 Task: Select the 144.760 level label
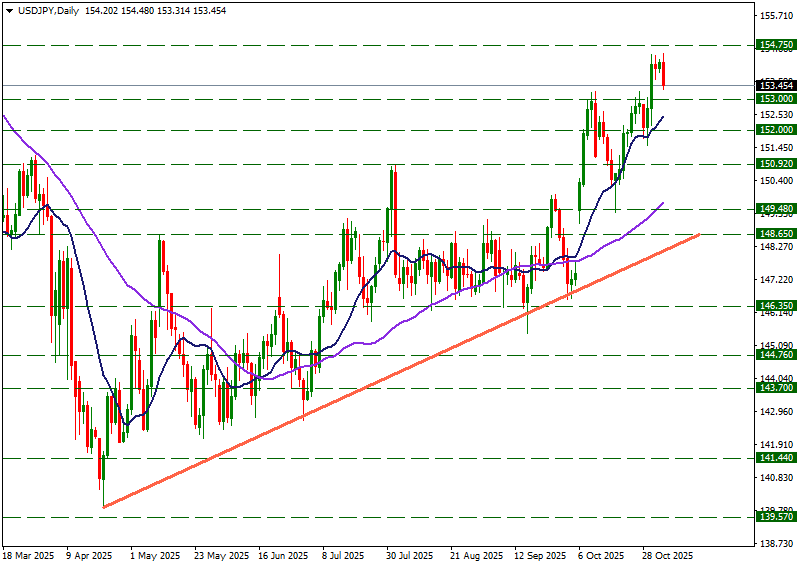pos(776,355)
